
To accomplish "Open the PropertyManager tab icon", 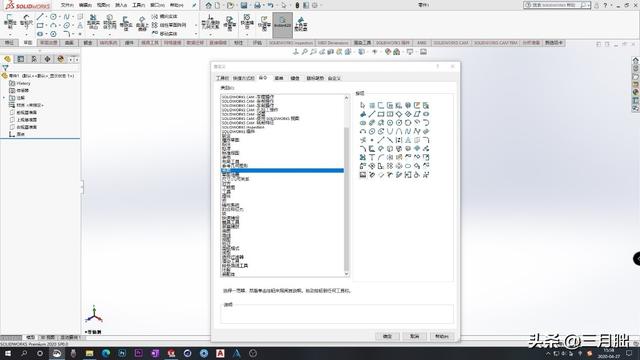I will [21, 59].
